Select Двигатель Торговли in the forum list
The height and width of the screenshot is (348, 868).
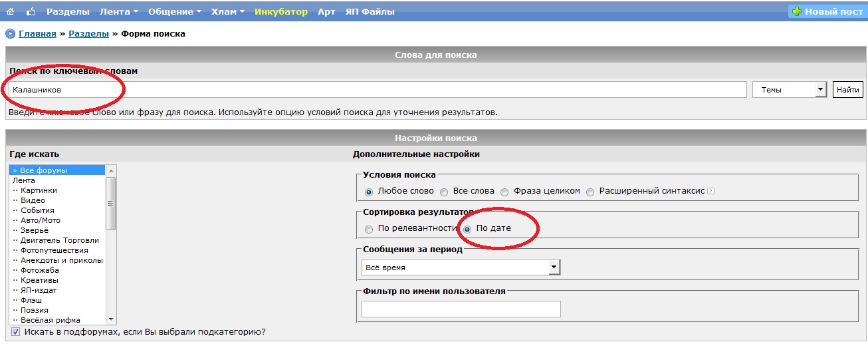(58, 240)
